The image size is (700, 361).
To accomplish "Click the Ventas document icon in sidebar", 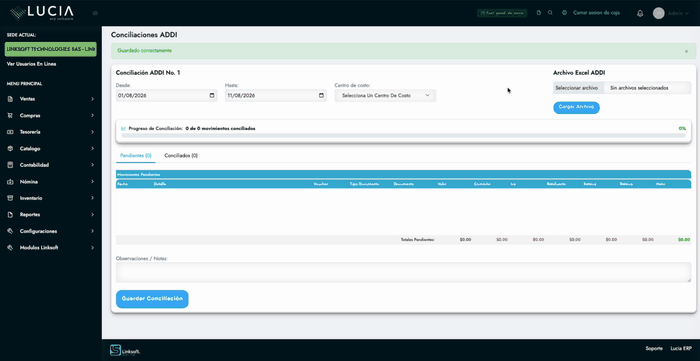I will [x=10, y=99].
